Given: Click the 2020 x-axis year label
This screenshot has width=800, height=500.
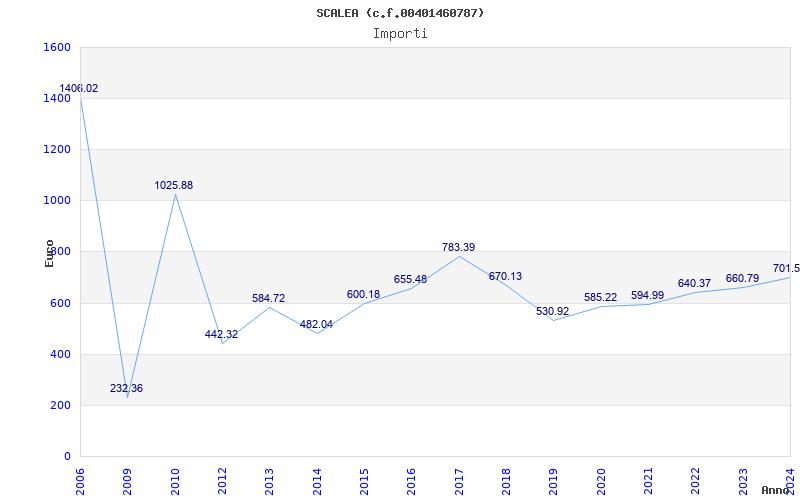Looking at the screenshot, I should pyautogui.click(x=601, y=481).
